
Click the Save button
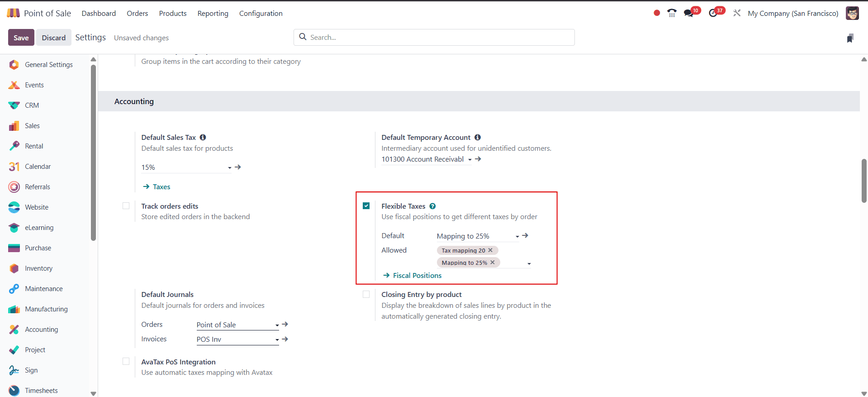21,38
